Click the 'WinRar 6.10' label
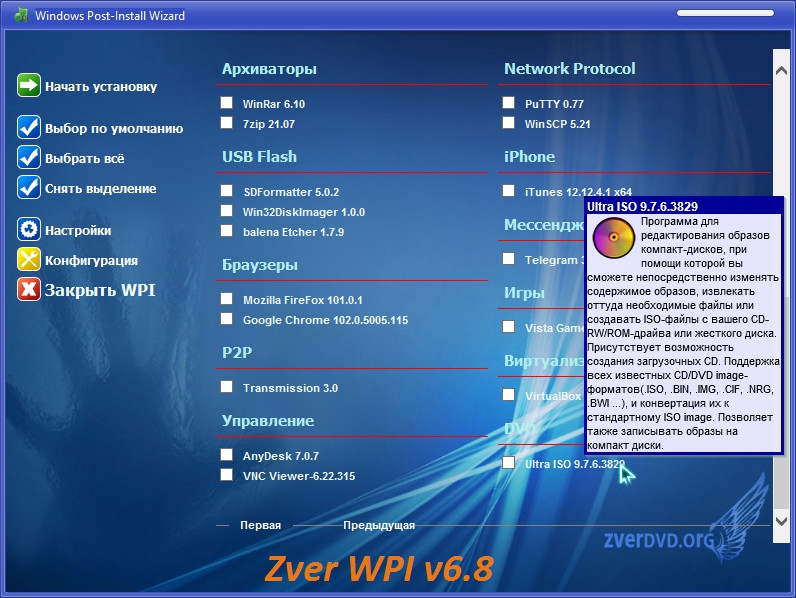The image size is (796, 598). tap(274, 104)
